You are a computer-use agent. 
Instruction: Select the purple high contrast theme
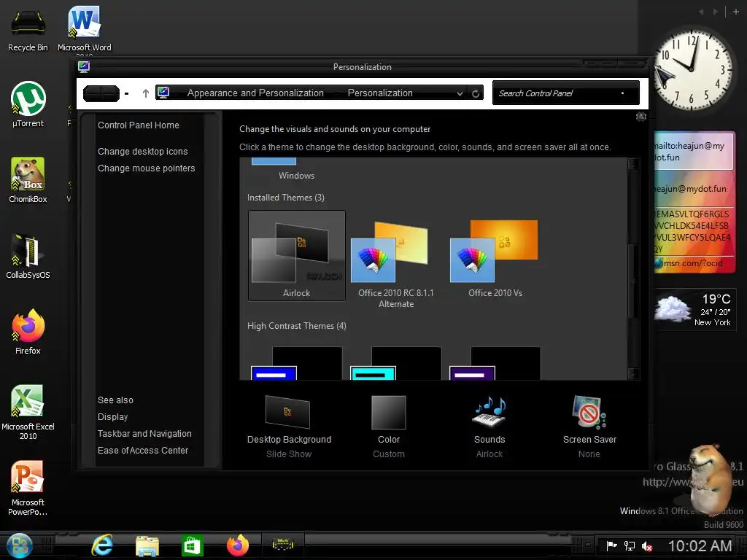click(495, 363)
